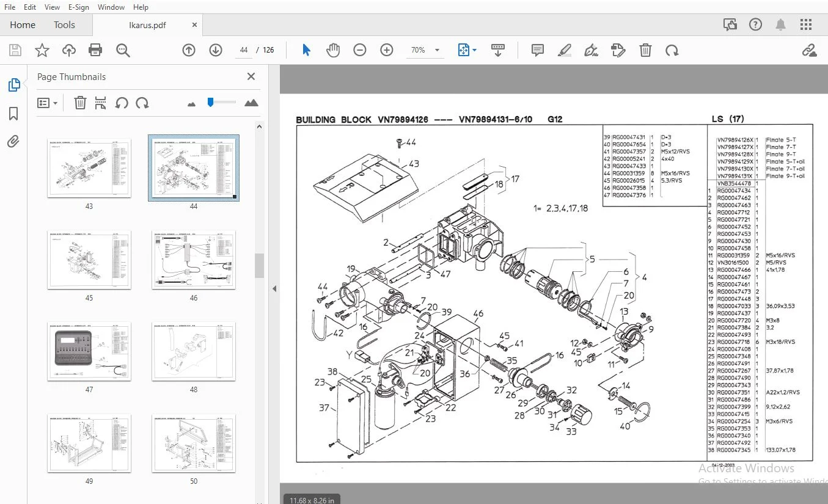
Task: Rotate thumbnails counterclockwise
Action: [122, 103]
